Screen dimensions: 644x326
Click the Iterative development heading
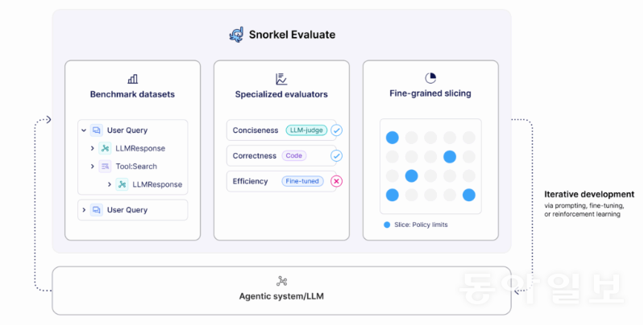click(589, 194)
